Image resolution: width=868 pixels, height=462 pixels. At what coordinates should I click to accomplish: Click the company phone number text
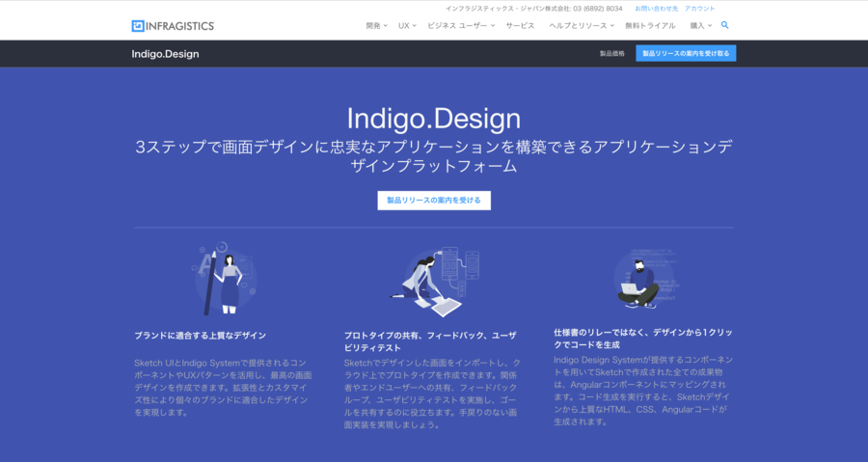[x=533, y=9]
